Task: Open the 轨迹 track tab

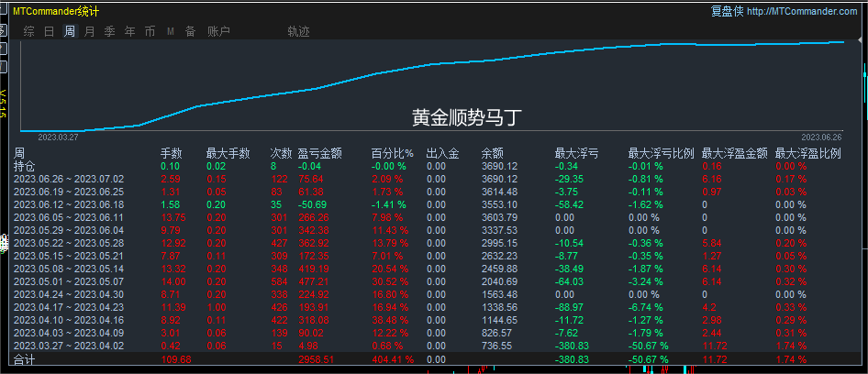Action: [298, 31]
